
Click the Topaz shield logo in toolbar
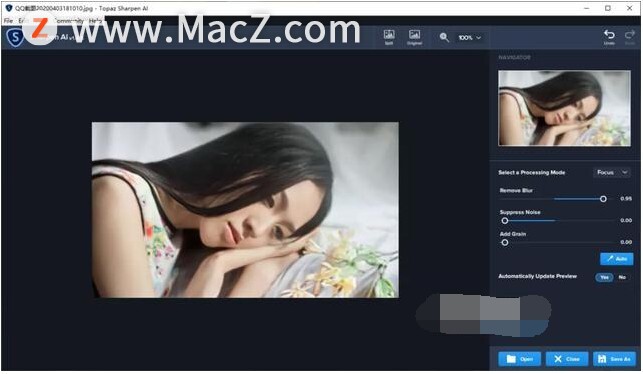(15, 38)
